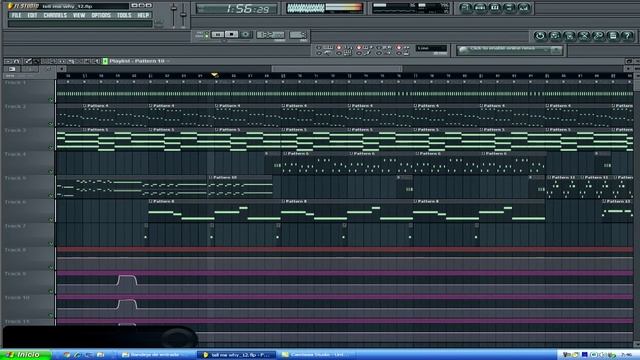The width and height of the screenshot is (640, 360).
Task: Click the leftmost playlist toolbar icon
Action: pyautogui.click(x=7, y=61)
